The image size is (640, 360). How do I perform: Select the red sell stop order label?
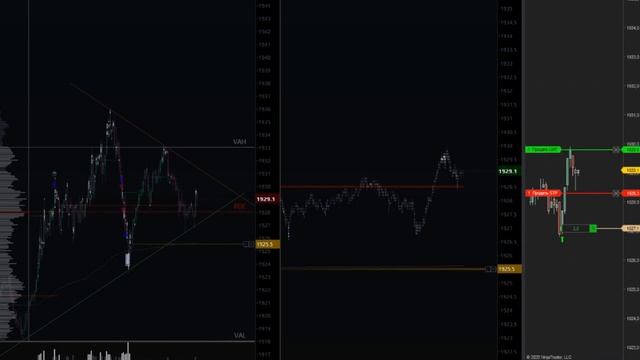[x=543, y=193]
